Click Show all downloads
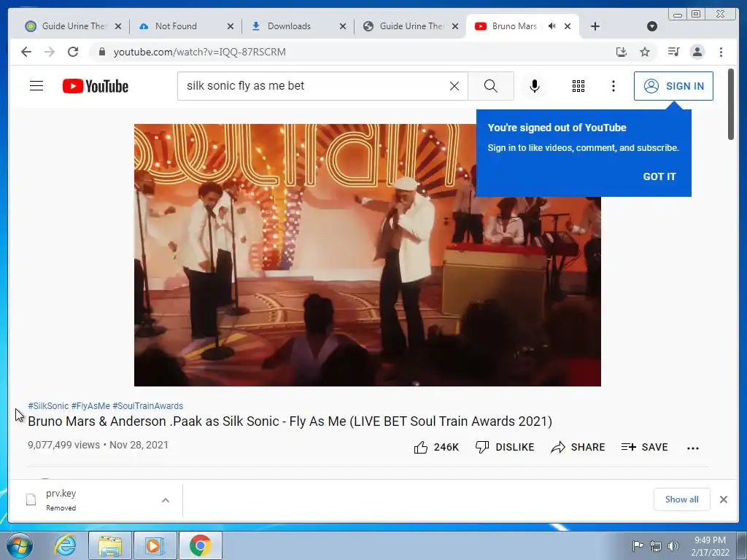 click(682, 499)
